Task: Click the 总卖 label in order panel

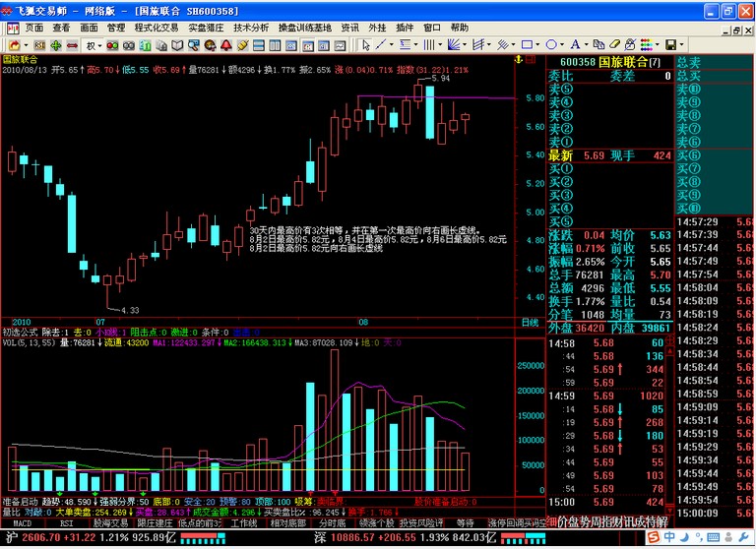Action: tap(688, 62)
